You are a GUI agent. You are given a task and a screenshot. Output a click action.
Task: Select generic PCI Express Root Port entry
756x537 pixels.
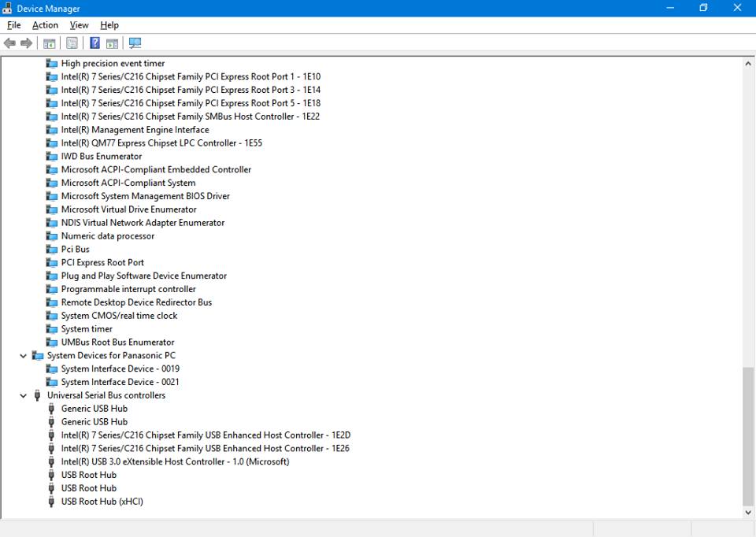pyautogui.click(x=102, y=263)
